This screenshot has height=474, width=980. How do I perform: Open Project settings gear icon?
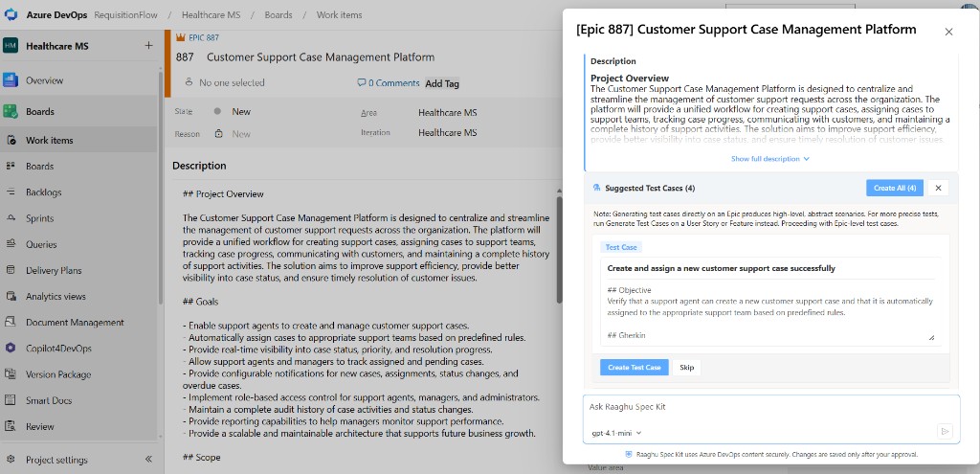coord(11,460)
